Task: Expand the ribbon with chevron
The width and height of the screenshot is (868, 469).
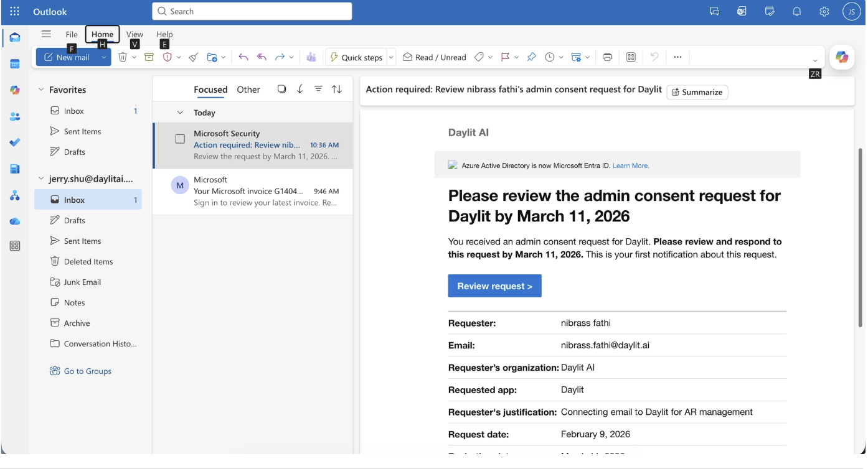Action: pyautogui.click(x=815, y=60)
